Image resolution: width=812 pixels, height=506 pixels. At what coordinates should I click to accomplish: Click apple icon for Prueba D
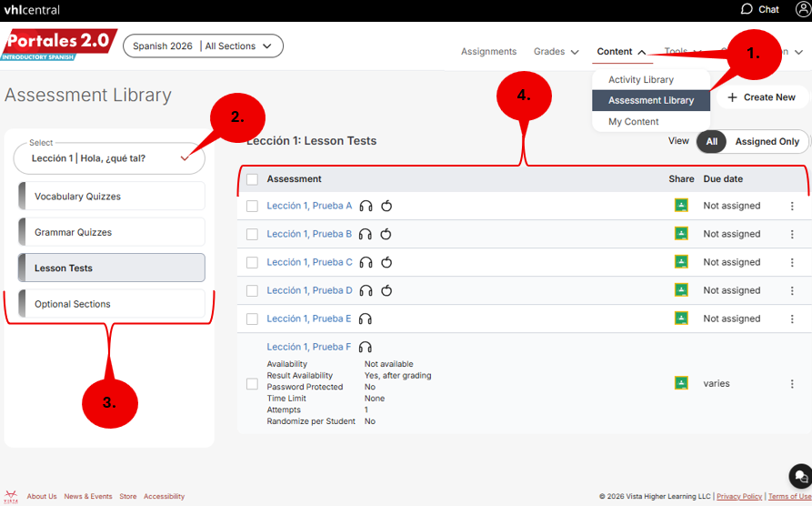386,290
